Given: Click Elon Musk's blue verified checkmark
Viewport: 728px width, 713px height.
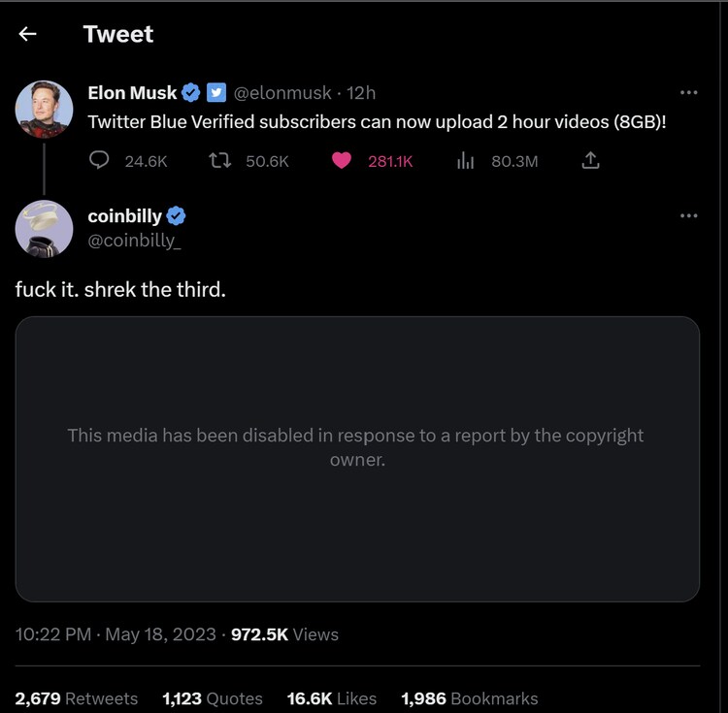Looking at the screenshot, I should 191,93.
